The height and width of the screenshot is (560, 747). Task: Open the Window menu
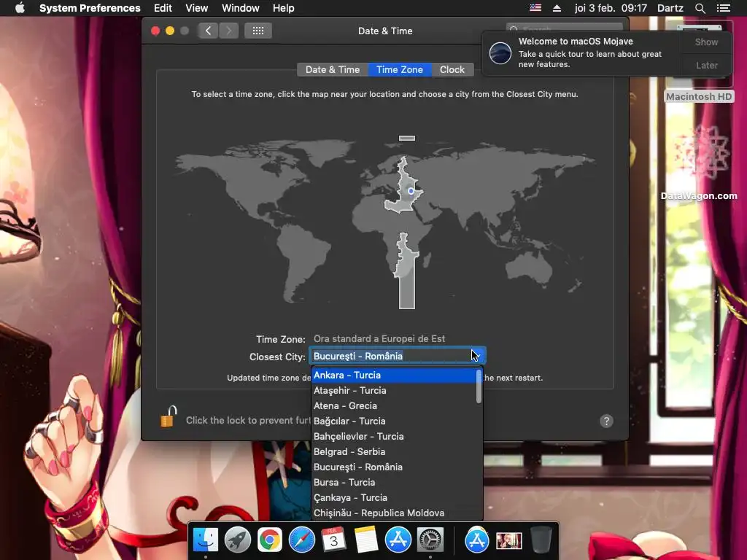pyautogui.click(x=241, y=8)
